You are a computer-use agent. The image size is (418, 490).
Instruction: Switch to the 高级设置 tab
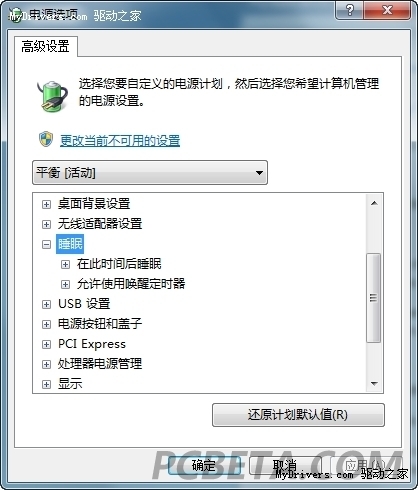tap(46, 46)
